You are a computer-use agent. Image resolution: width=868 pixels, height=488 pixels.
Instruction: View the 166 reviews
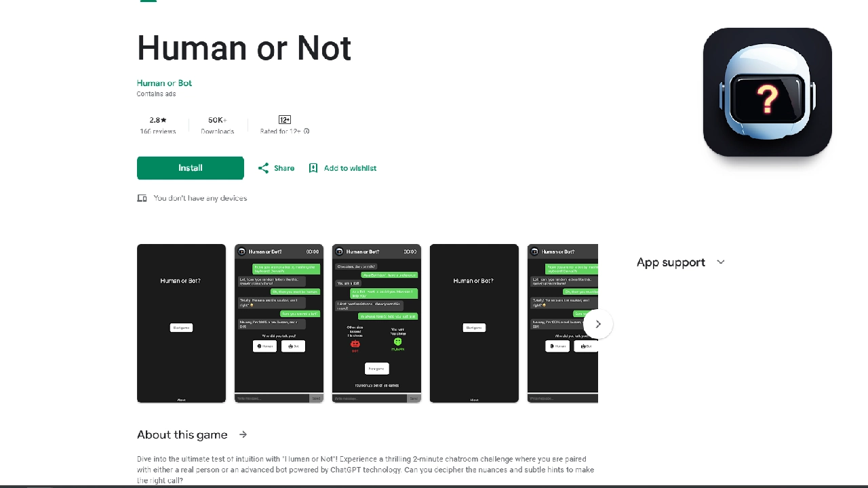157,131
